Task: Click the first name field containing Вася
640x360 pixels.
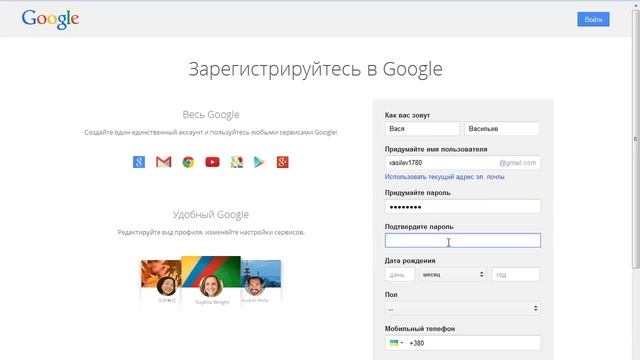Action: (422, 129)
